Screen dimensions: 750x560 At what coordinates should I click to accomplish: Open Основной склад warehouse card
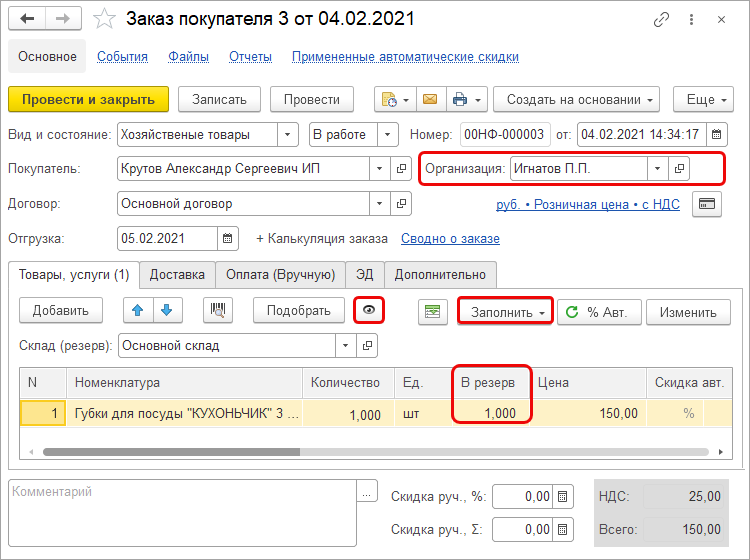(367, 345)
